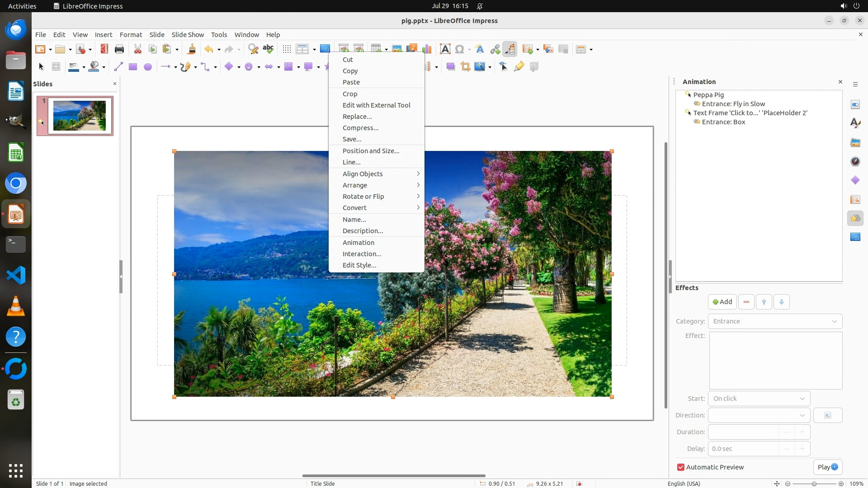Screen dimensions: 868x488
Task: Uncheck the Automatic Preview checkbox
Action: (681, 467)
